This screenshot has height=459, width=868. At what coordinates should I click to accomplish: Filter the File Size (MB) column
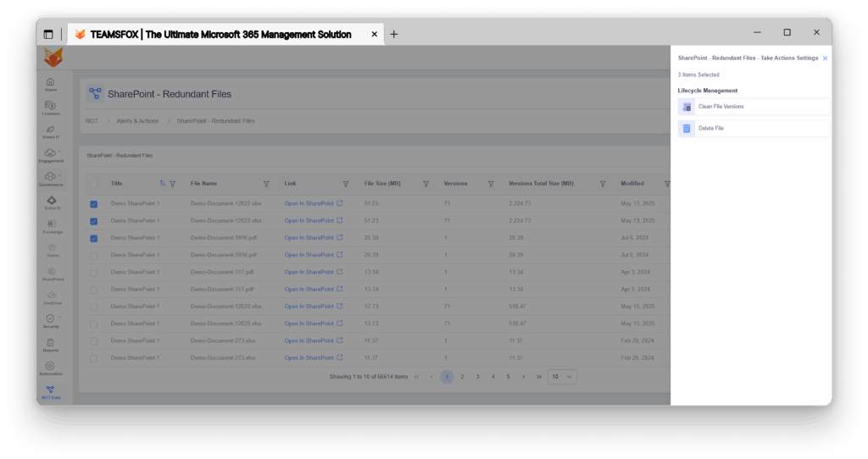tap(426, 184)
